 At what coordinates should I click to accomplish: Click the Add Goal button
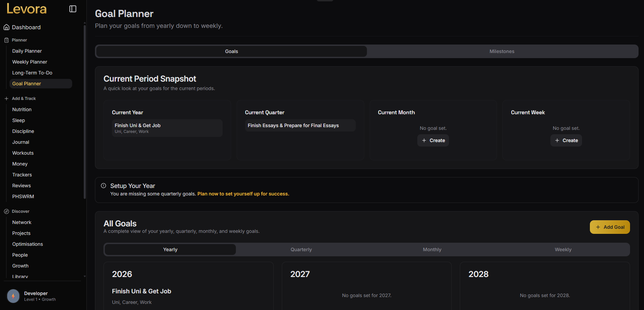pyautogui.click(x=609, y=227)
